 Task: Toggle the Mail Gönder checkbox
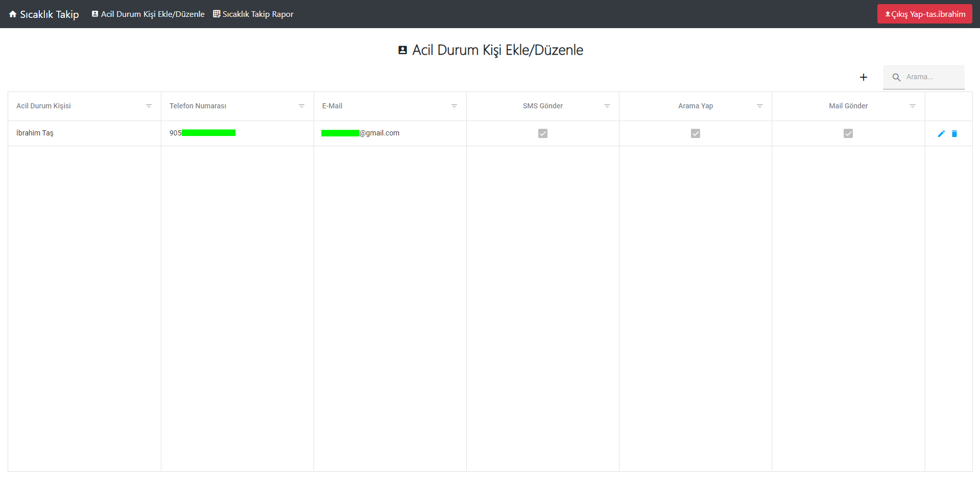[848, 133]
